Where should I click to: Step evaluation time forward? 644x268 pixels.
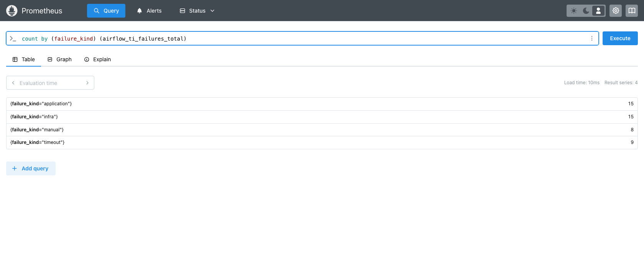point(87,83)
